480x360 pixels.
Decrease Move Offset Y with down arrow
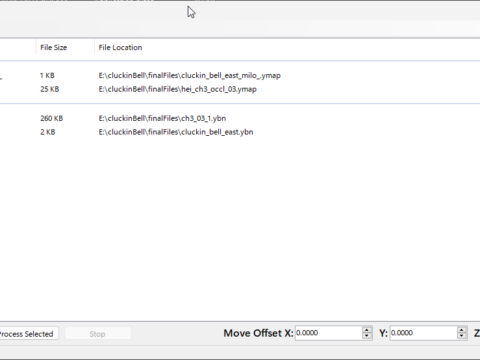click(462, 336)
